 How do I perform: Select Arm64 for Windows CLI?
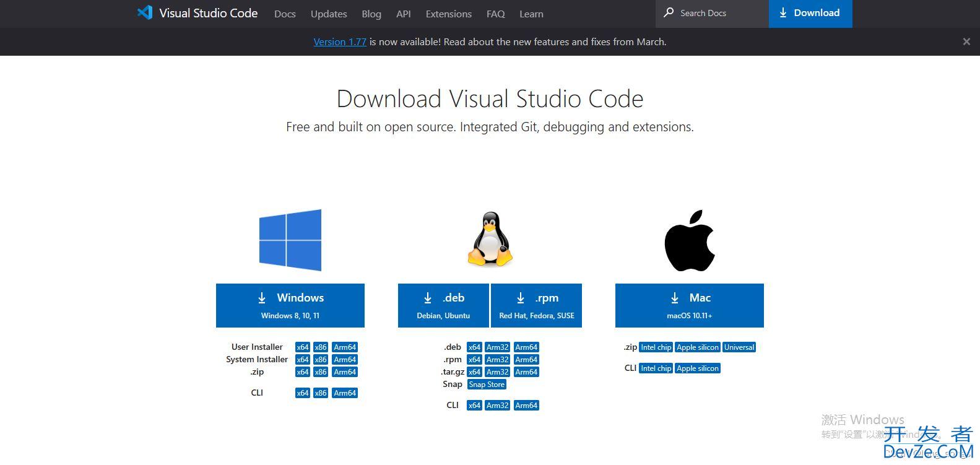[345, 393]
